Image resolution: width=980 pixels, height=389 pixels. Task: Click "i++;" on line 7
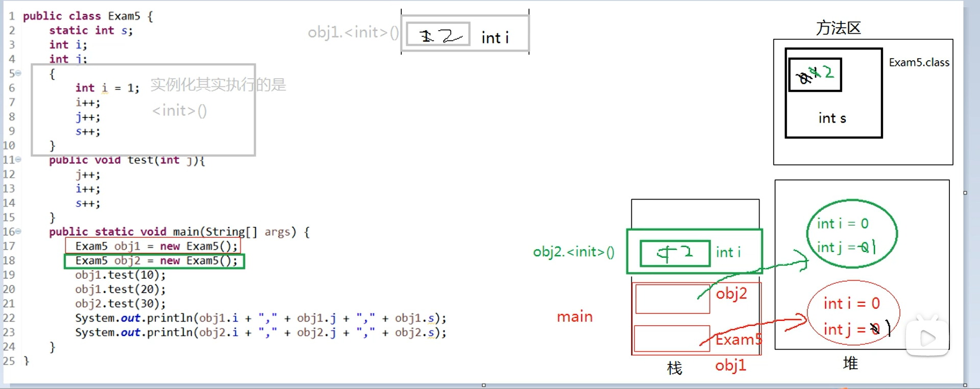pos(88,103)
